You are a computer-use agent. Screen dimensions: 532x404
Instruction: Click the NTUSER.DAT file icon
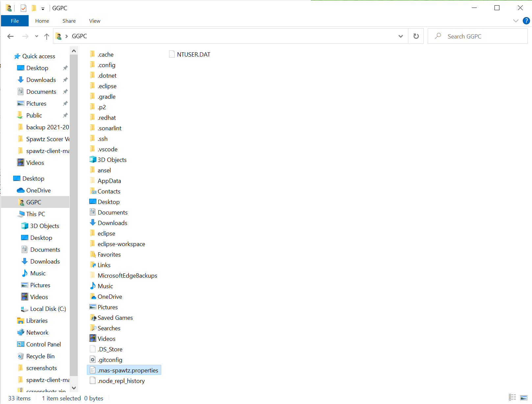pos(172,54)
